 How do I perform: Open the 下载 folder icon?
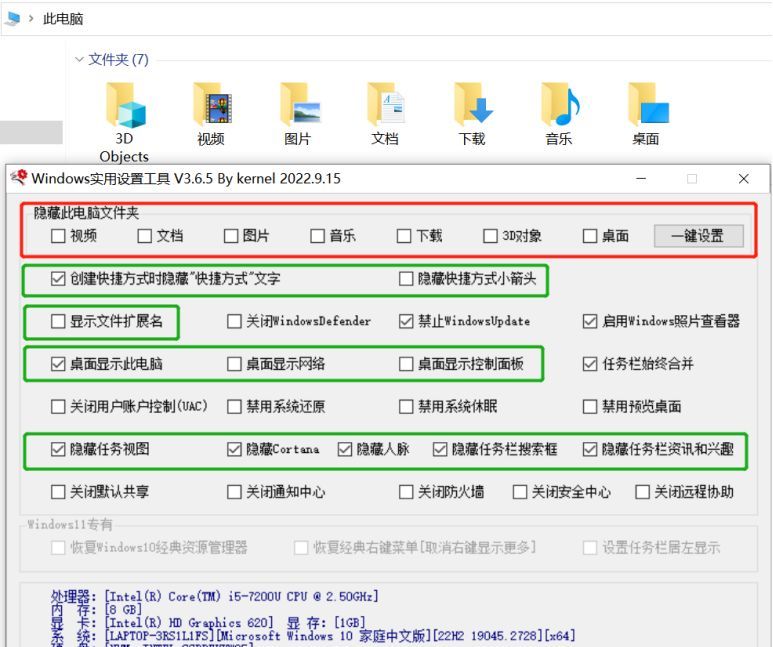[473, 106]
